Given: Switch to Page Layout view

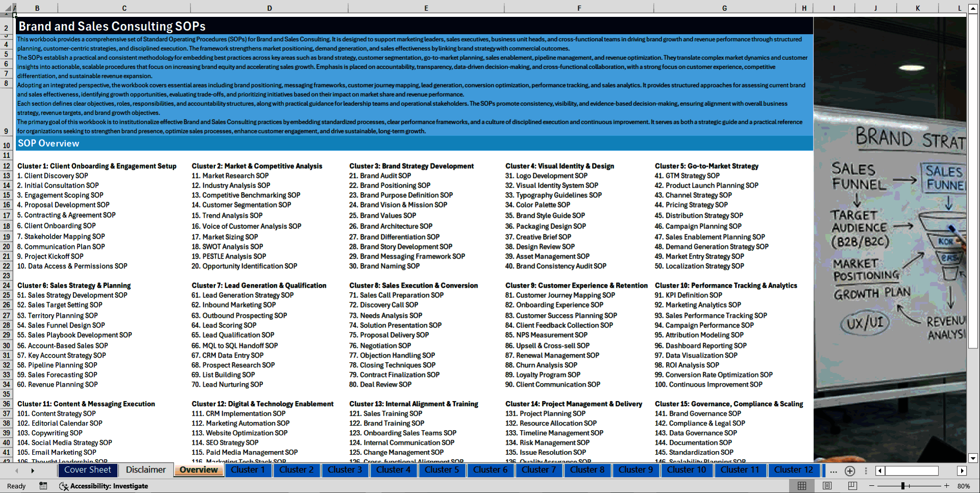Looking at the screenshot, I should point(827,486).
